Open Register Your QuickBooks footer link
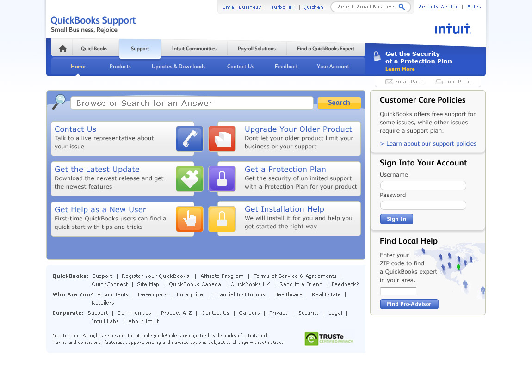 pos(155,276)
